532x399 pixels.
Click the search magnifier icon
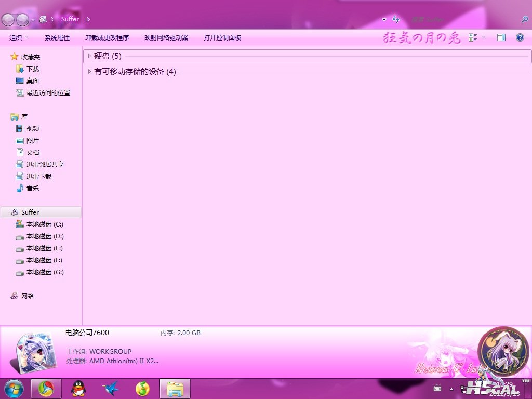[525, 19]
